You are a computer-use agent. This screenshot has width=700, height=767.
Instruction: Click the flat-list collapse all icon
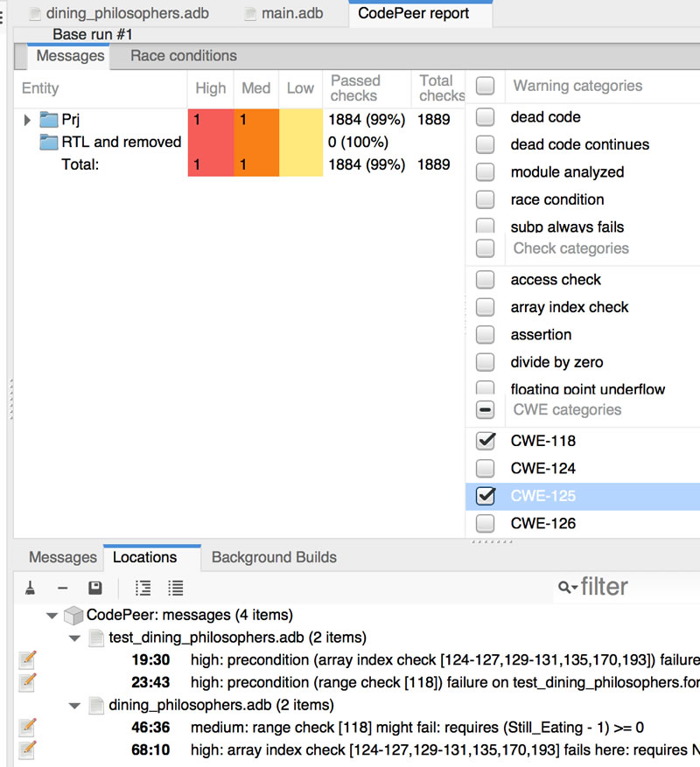tap(175, 588)
